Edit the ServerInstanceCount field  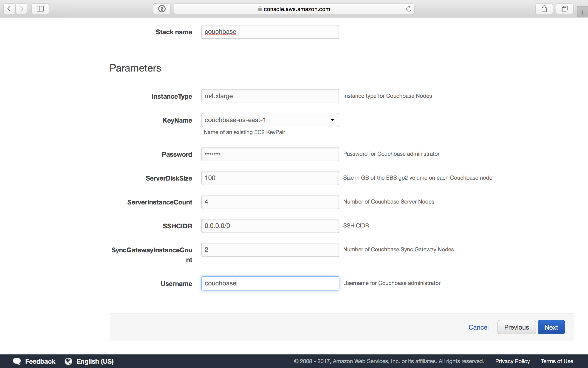(x=270, y=202)
